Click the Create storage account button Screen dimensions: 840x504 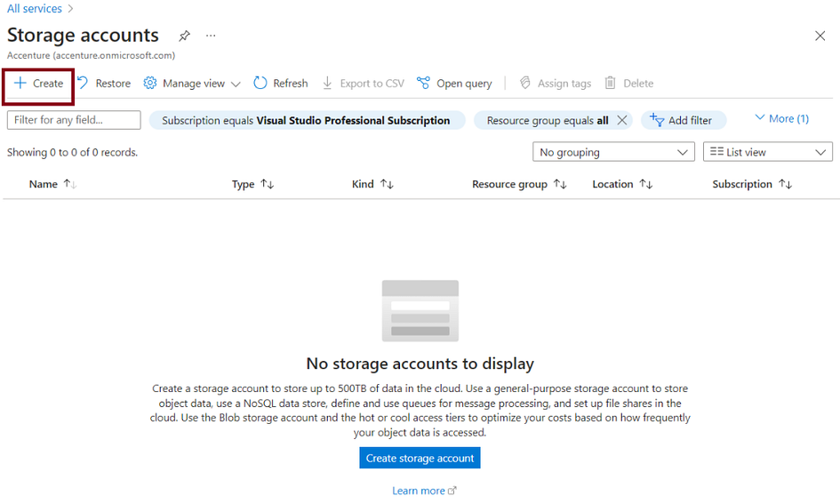click(420, 459)
